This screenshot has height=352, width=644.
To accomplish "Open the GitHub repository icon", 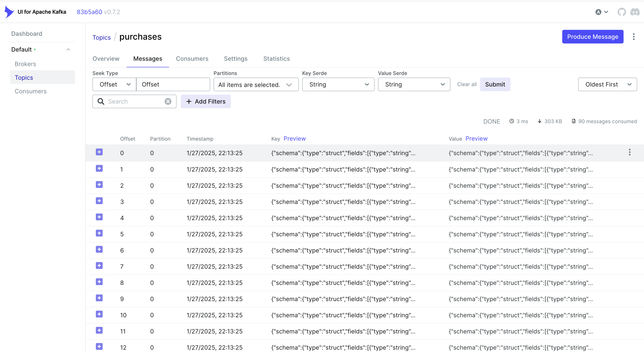I will (621, 12).
